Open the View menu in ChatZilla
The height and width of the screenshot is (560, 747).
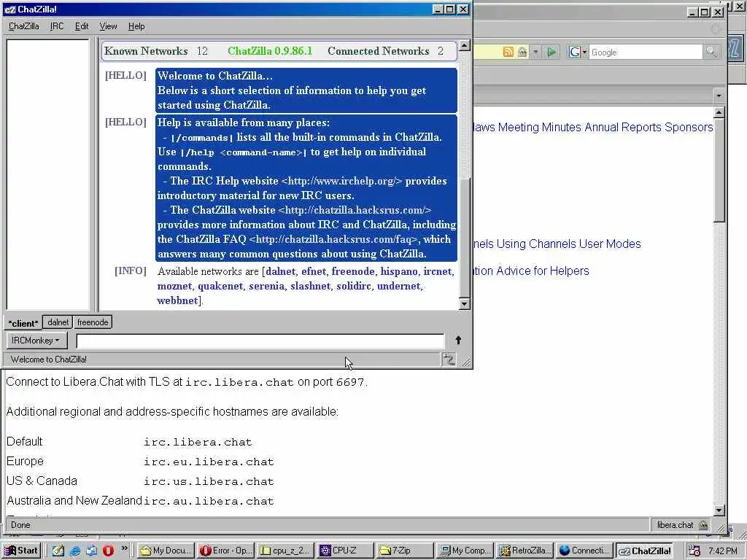pyautogui.click(x=108, y=26)
